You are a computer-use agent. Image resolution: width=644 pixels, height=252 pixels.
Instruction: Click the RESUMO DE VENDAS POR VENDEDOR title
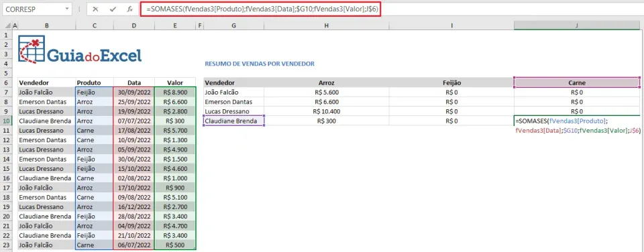260,64
